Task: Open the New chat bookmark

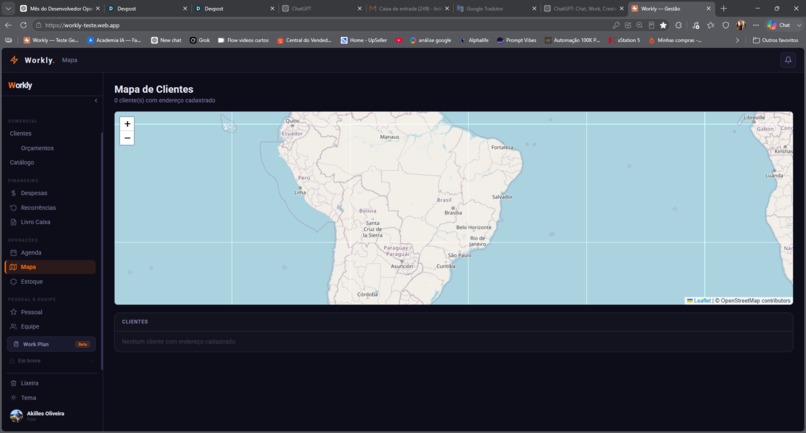Action: pos(166,40)
